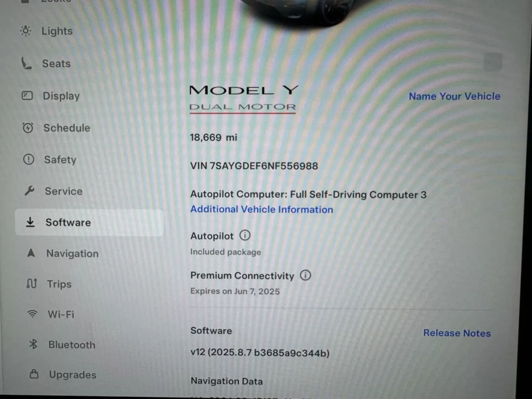
Task: Show Premium Connectivity info icon
Action: (x=305, y=275)
